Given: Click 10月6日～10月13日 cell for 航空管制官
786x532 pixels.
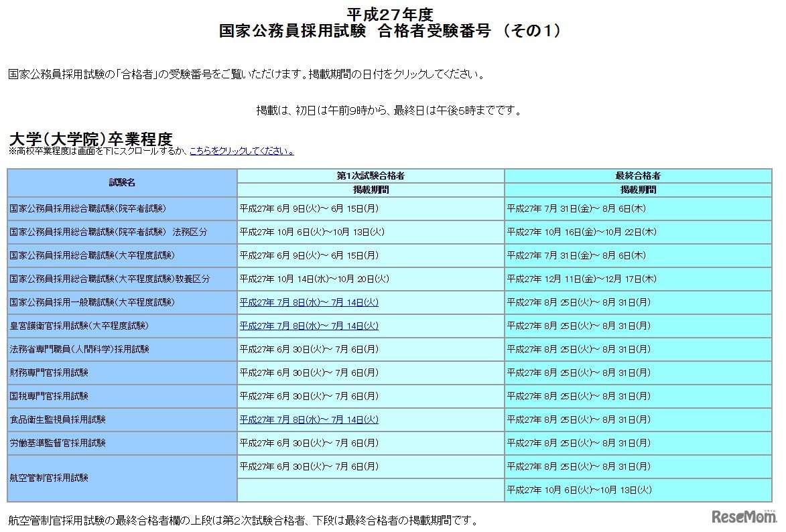Looking at the screenshot, I should [x=584, y=490].
